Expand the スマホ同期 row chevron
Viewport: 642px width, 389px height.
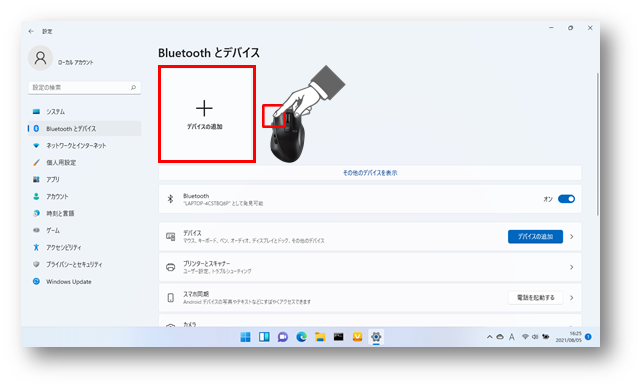pyautogui.click(x=572, y=298)
